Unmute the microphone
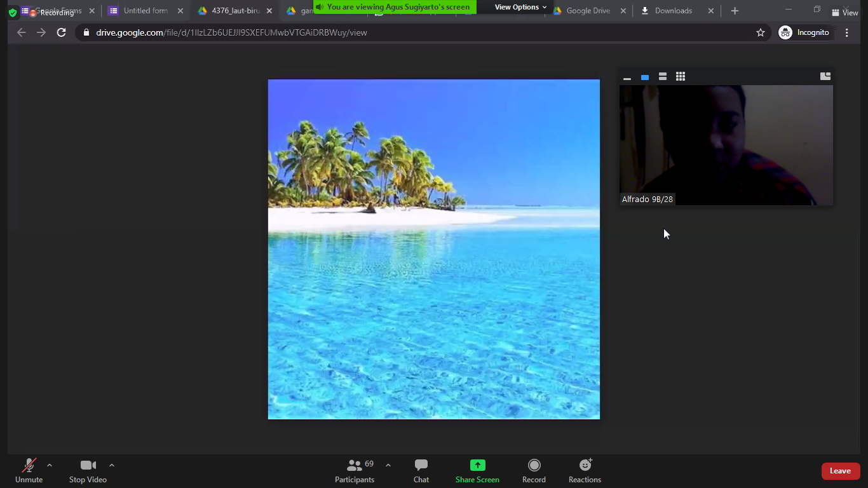The image size is (868, 488). click(29, 471)
